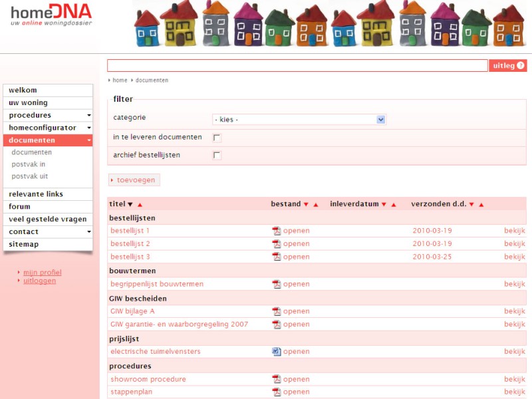Click bekijk for bestellijst 1
Screen dimensions: 532x399
514,231
